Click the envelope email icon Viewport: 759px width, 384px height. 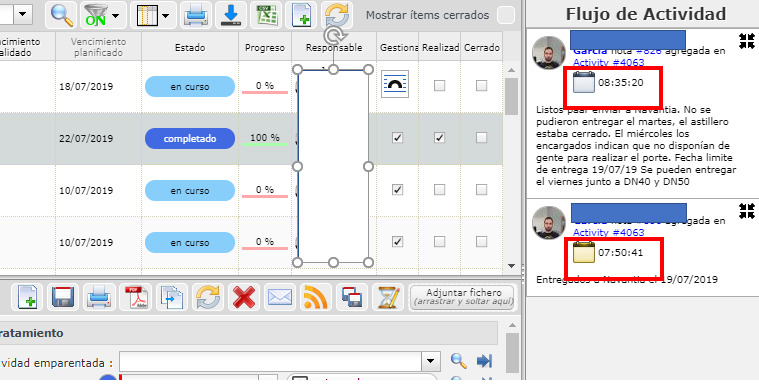click(x=280, y=297)
